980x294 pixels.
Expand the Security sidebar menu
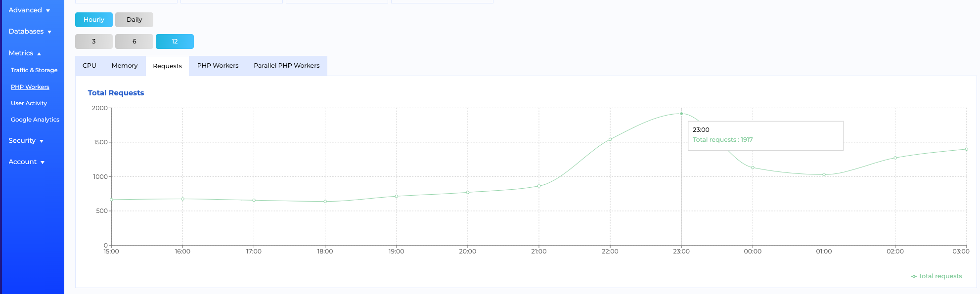[x=26, y=141]
